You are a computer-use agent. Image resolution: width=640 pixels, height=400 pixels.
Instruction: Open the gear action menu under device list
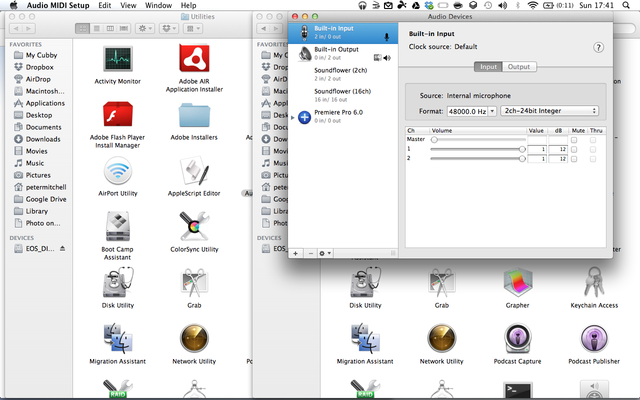point(325,253)
